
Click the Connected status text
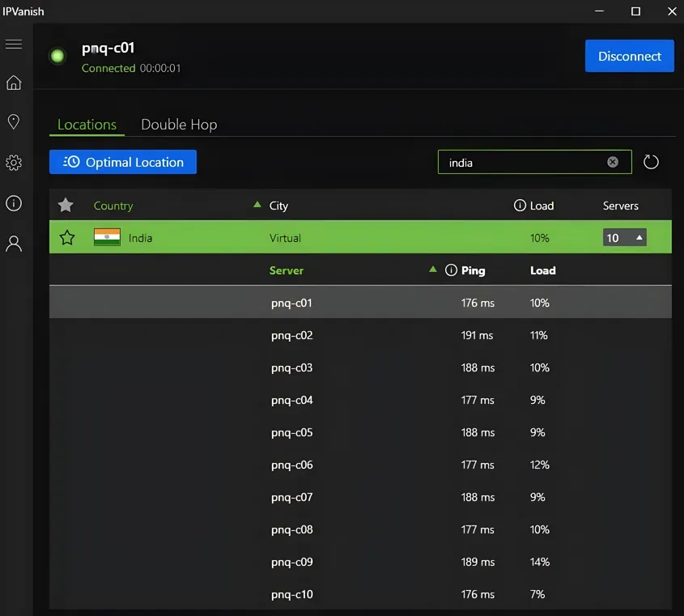point(108,68)
